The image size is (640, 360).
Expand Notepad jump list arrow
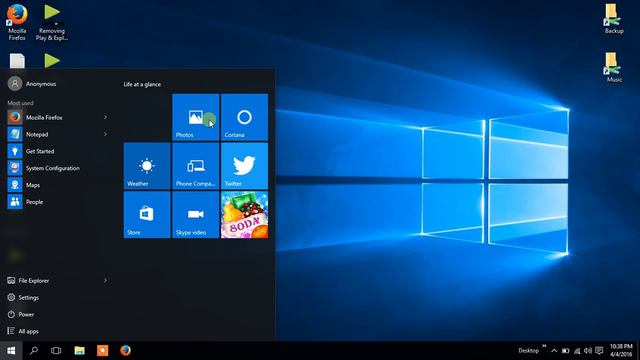[x=105, y=134]
